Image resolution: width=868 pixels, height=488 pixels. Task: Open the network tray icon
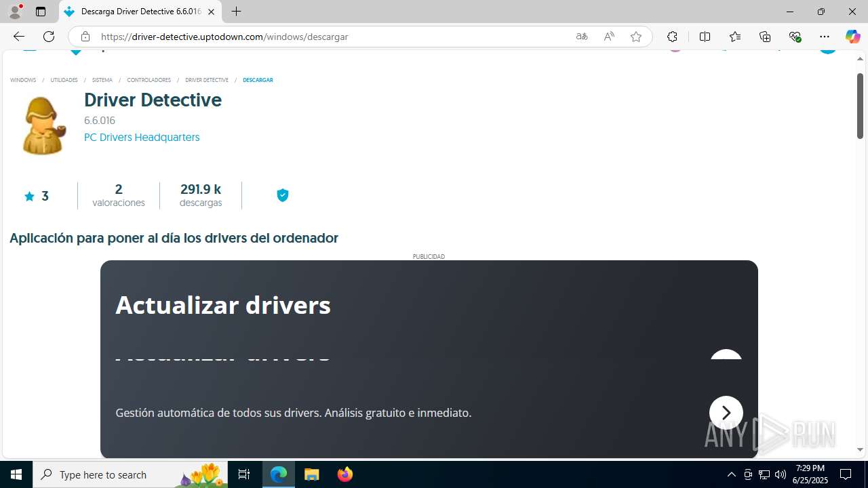[764, 474]
